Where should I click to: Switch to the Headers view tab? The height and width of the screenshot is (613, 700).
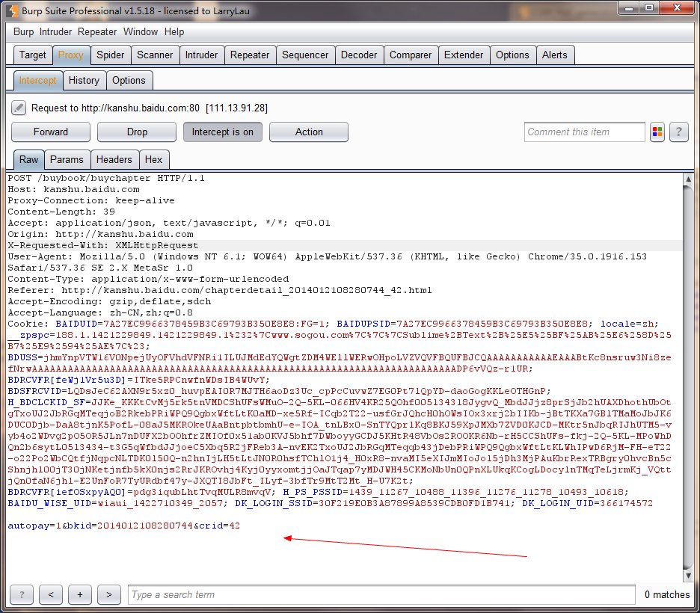[x=114, y=160]
